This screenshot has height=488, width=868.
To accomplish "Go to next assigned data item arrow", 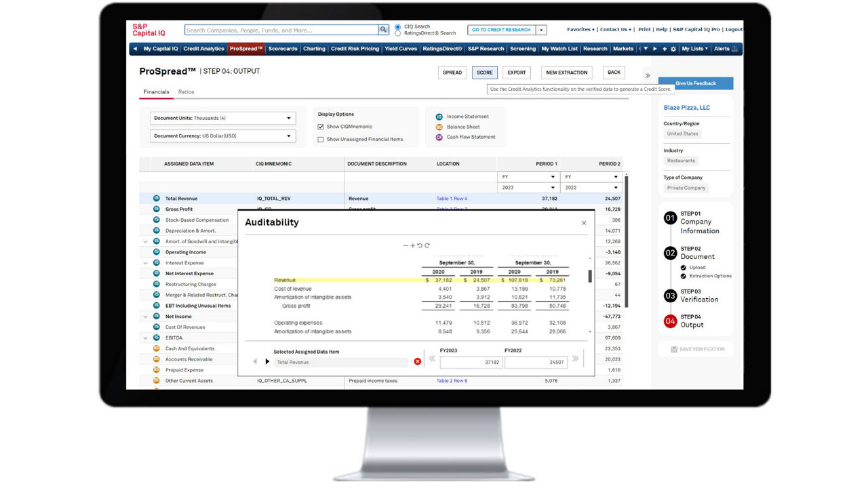I will [267, 362].
